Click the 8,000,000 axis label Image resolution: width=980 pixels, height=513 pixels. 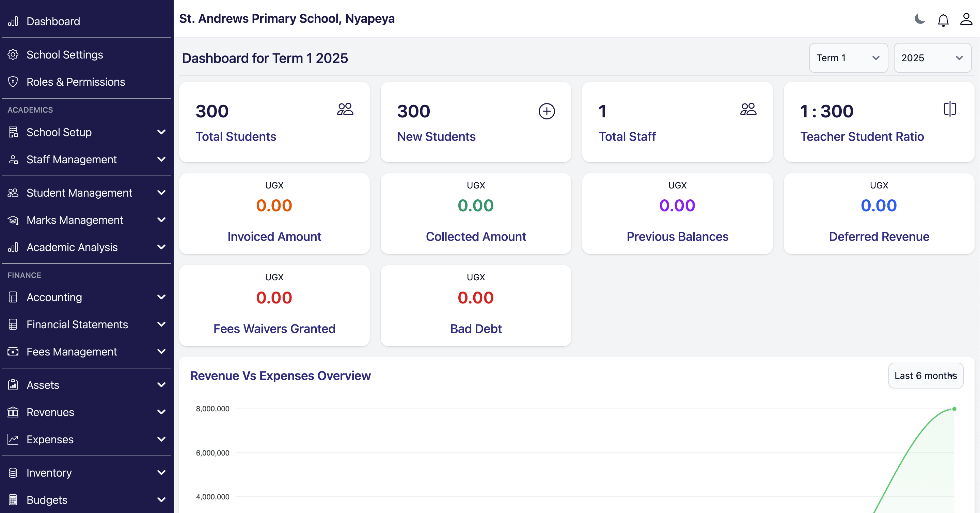click(213, 409)
